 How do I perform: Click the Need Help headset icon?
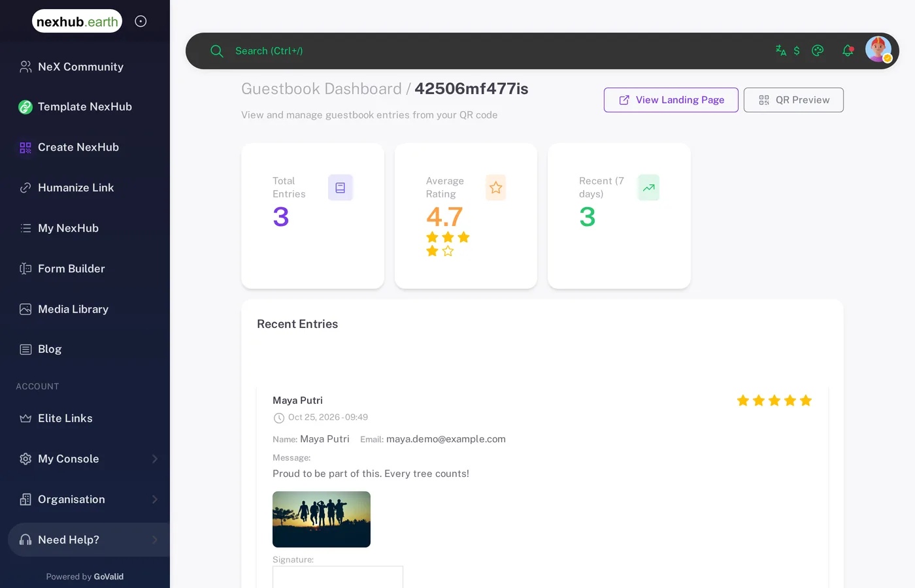[25, 540]
